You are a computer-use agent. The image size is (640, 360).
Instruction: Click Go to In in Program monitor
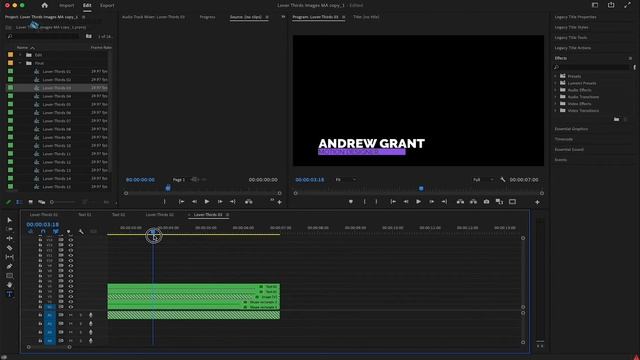(393, 202)
